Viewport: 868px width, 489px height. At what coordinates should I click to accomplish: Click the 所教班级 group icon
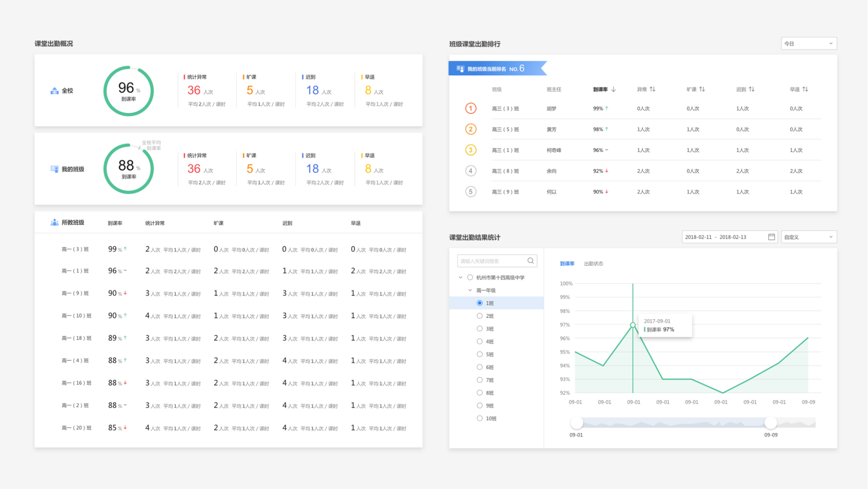54,222
